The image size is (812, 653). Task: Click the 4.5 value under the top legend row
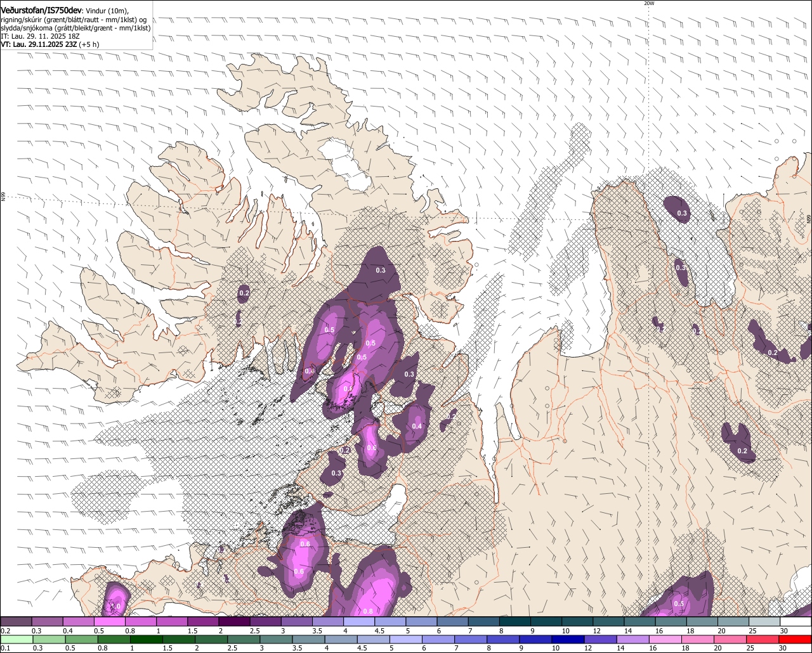pos(380,631)
